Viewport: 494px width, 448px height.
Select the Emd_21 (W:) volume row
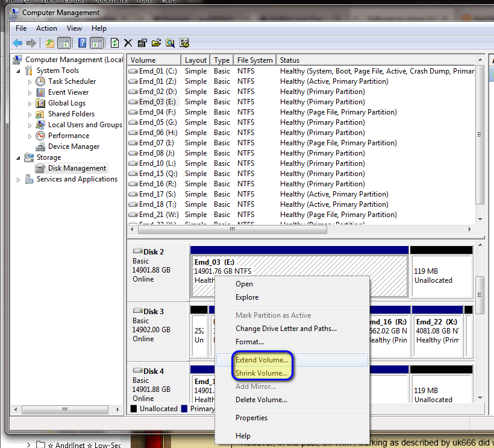pos(301,215)
